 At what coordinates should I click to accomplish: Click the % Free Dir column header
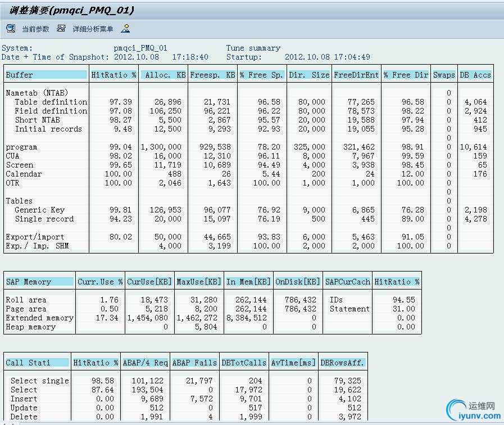406,75
